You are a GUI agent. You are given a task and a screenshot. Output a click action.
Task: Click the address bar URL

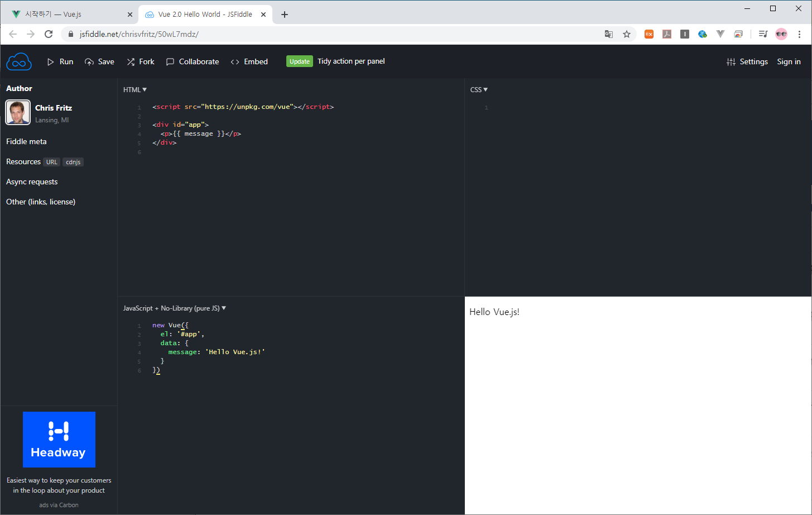point(139,34)
